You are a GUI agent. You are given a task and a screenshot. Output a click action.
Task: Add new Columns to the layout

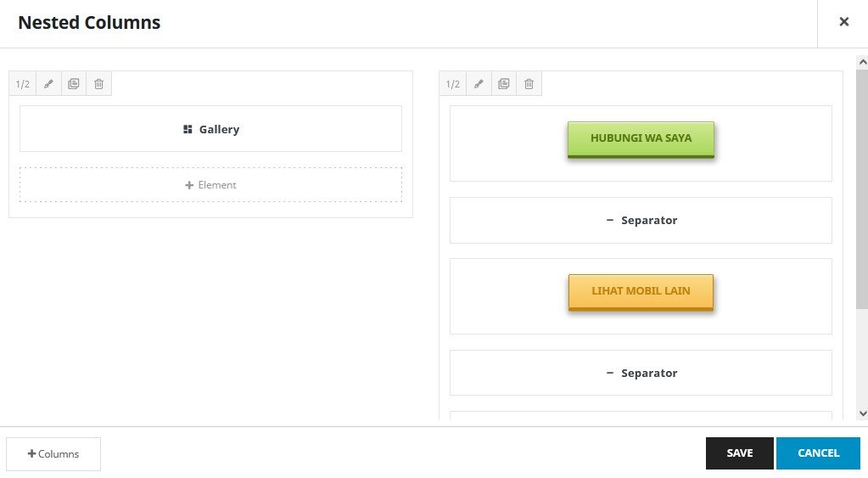click(x=53, y=453)
